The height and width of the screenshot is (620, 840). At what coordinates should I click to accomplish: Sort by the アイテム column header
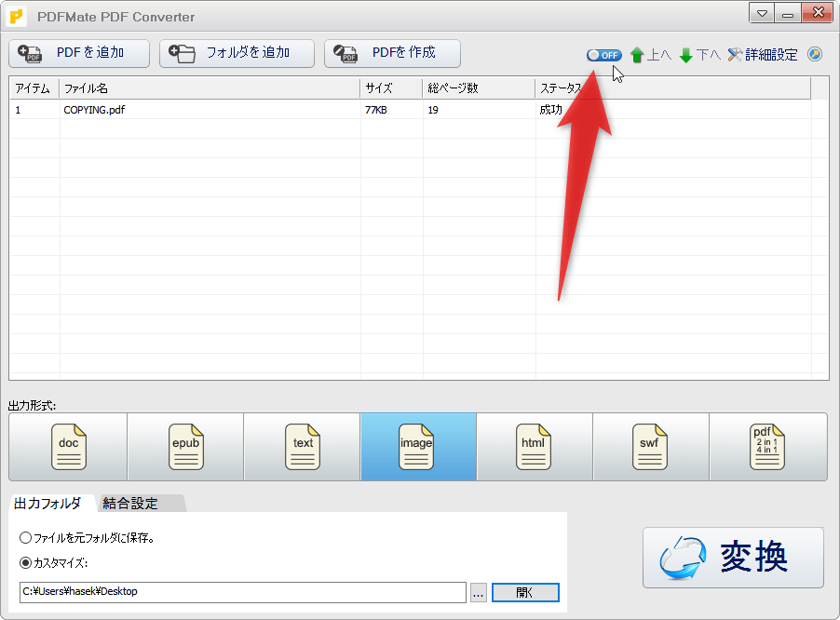[34, 88]
